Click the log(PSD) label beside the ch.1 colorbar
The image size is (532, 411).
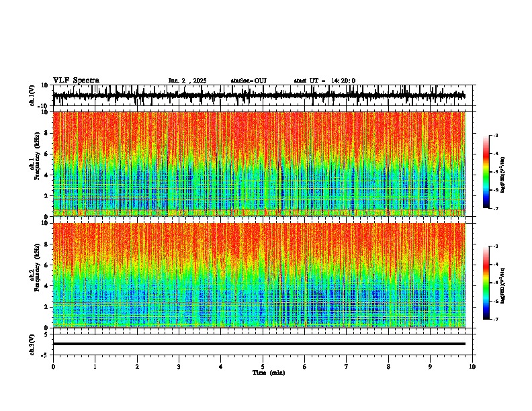pyautogui.click(x=502, y=175)
